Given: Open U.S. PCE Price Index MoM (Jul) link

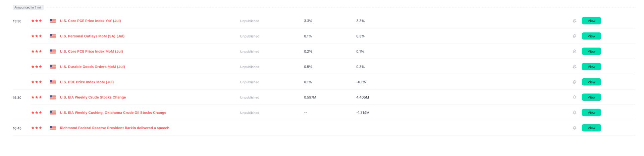Looking at the screenshot, I should (x=87, y=82).
